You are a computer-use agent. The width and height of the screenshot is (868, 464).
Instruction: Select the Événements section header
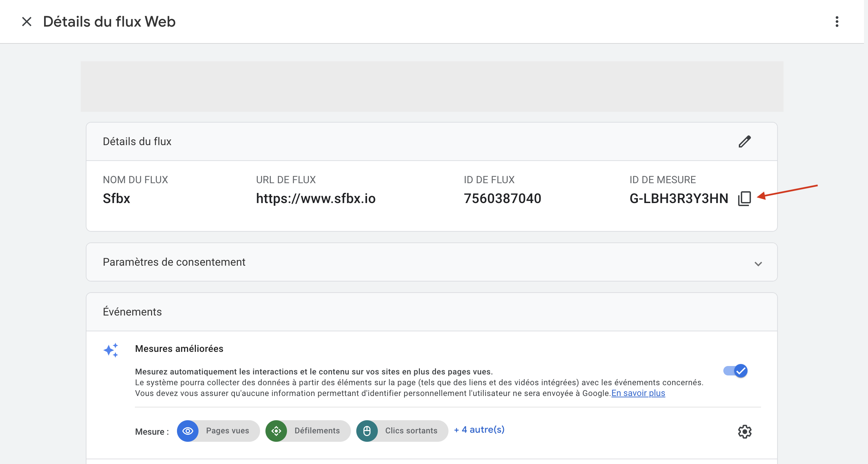pos(132,312)
